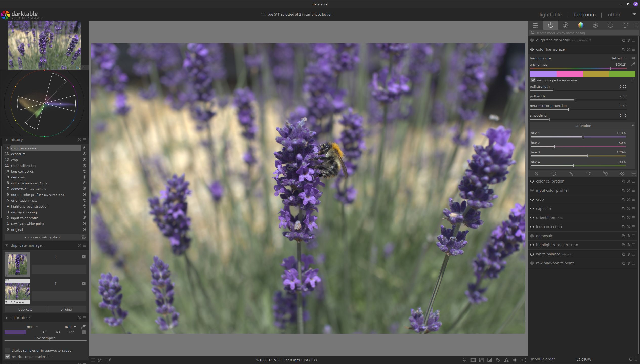Click the color assessment lightbulb icon
Screen dimensions: 640x364
tap(464, 360)
